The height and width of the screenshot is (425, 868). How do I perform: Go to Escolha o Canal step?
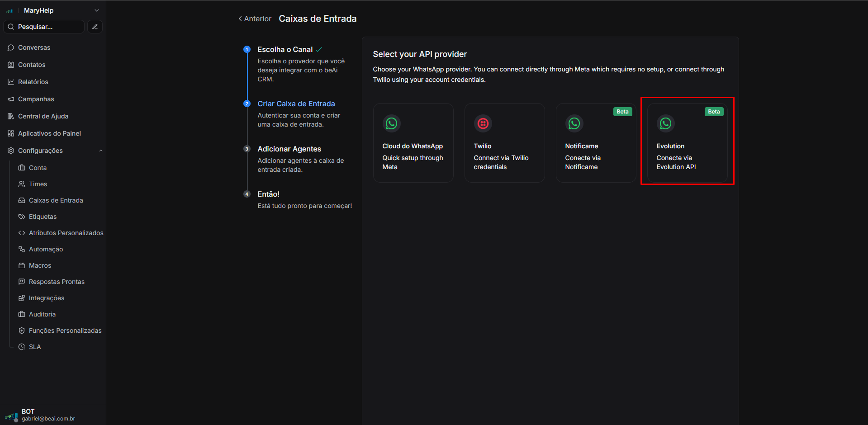coord(285,49)
